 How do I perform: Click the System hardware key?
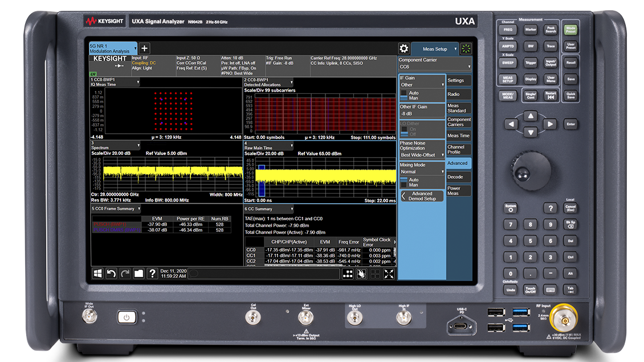click(x=511, y=208)
